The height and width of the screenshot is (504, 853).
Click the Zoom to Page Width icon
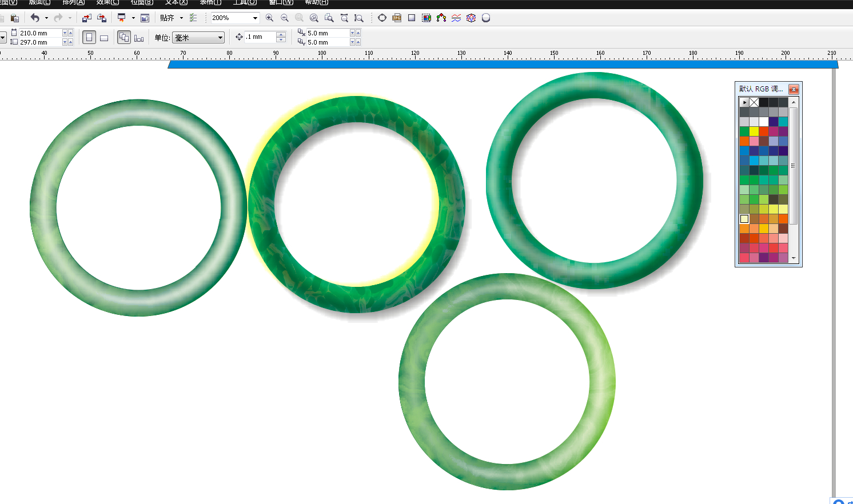coord(344,18)
